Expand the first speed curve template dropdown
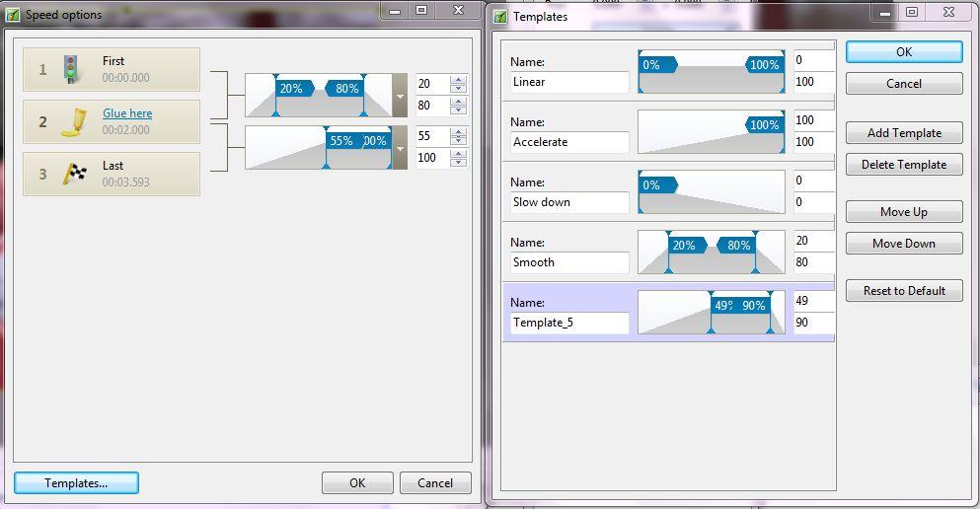The height and width of the screenshot is (509, 980). click(x=400, y=96)
